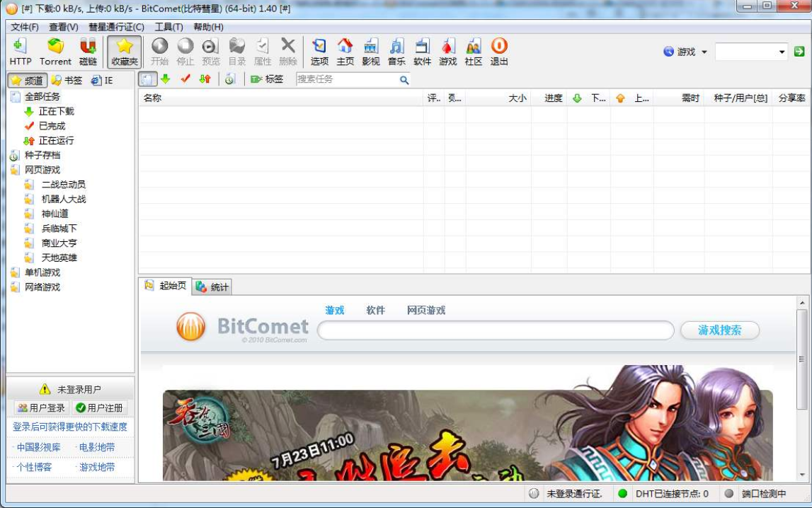This screenshot has width=812, height=508.
Task: Open a Torrent file via toolbar
Action: pos(55,52)
